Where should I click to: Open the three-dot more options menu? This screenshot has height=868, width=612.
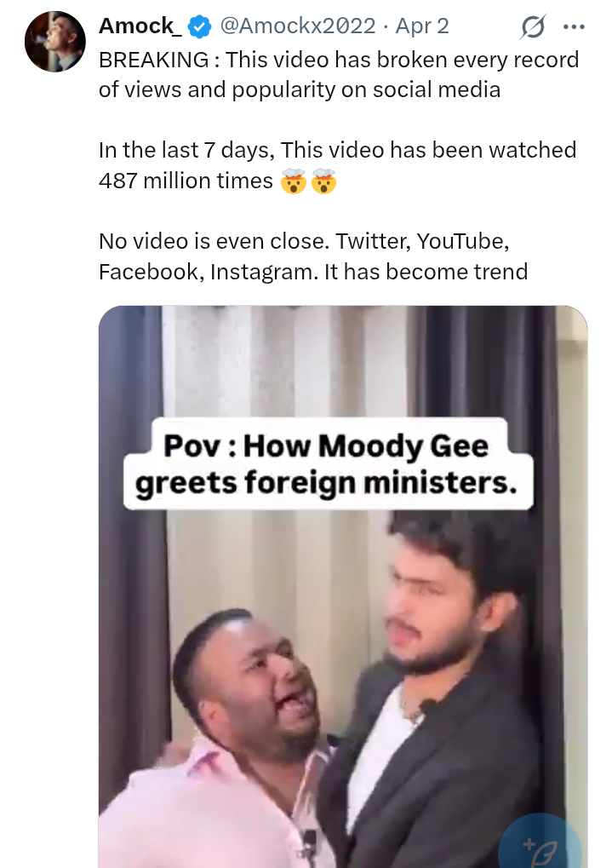[x=575, y=27]
